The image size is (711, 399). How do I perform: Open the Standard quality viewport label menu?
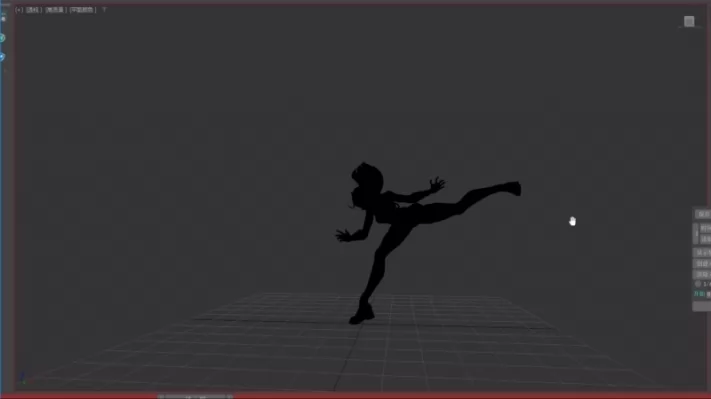pos(54,10)
